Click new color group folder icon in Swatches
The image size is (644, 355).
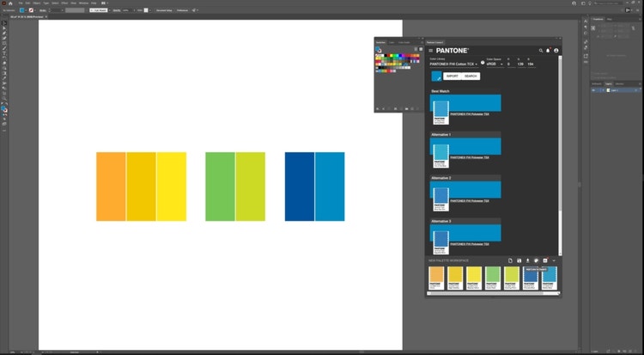coord(407,109)
